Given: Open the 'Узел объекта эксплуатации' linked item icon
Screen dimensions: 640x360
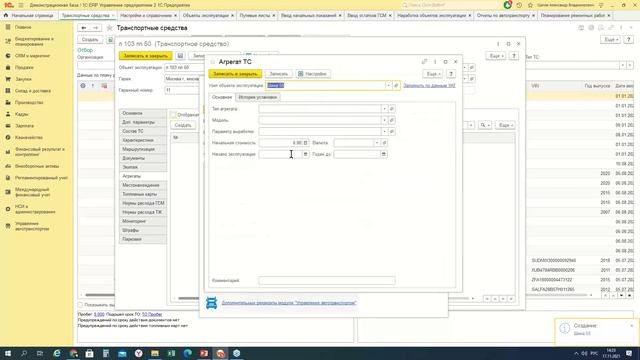Looking at the screenshot, I should coord(396,85).
